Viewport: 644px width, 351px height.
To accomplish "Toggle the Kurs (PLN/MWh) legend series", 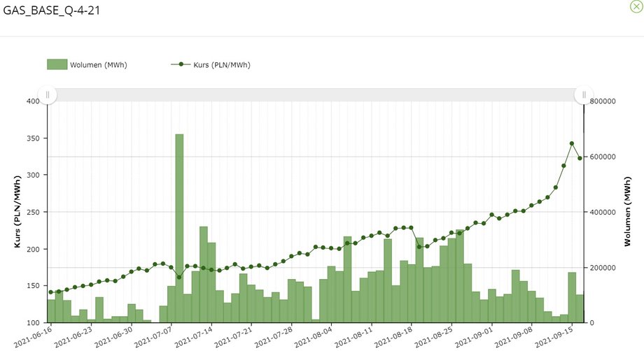I will coord(211,65).
